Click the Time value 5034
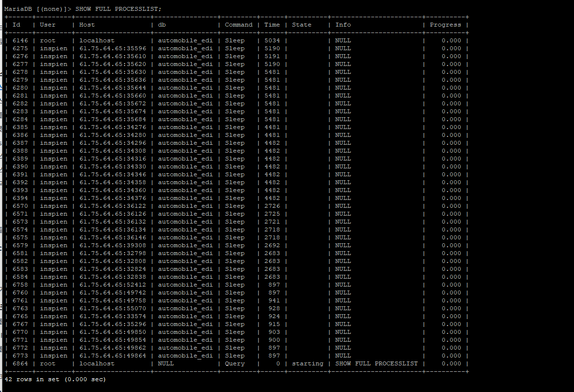 (272, 40)
